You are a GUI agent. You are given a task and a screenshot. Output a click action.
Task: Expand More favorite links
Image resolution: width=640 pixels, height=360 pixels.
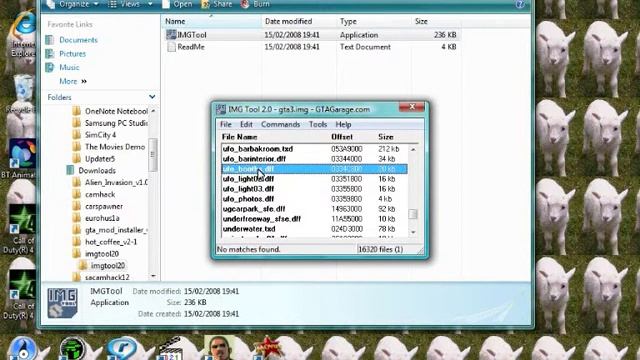coord(73,81)
